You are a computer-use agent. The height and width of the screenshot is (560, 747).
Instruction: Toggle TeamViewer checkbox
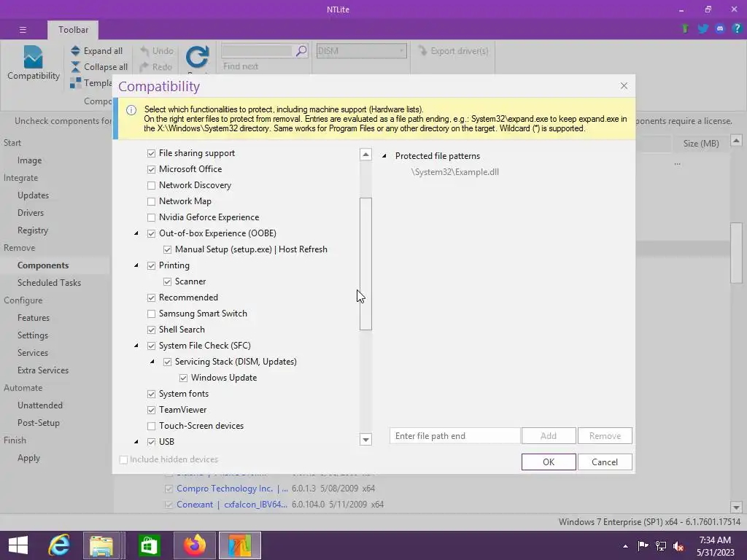tap(152, 410)
